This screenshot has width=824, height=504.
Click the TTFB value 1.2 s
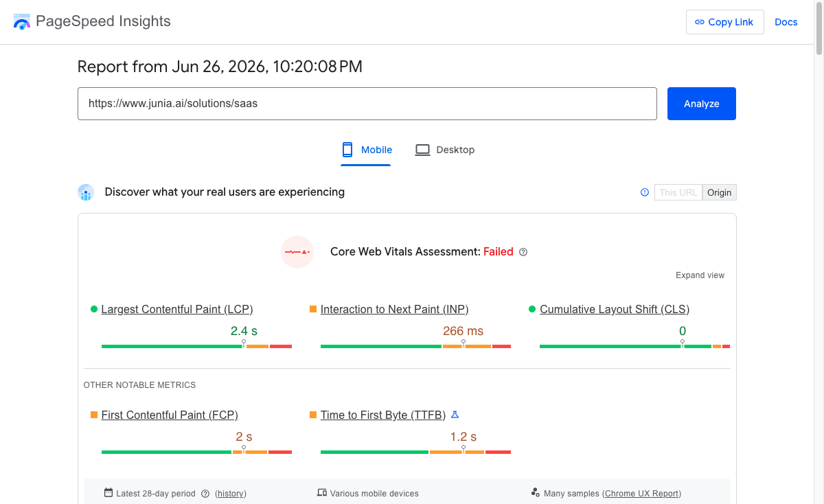click(463, 437)
